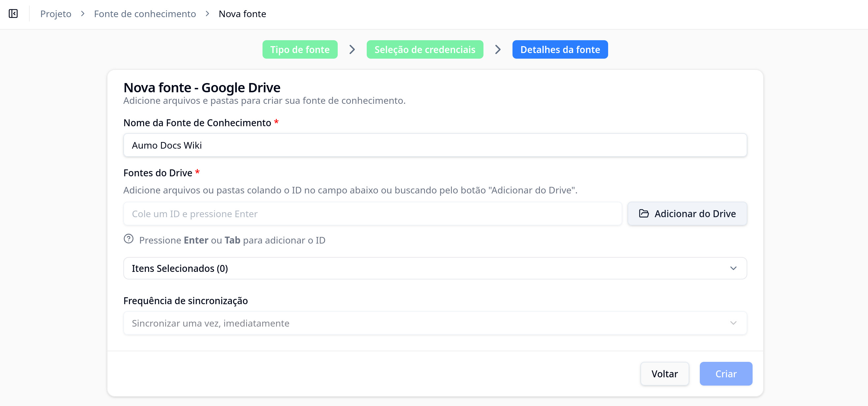Open the Projeto breadcrumb link

56,14
